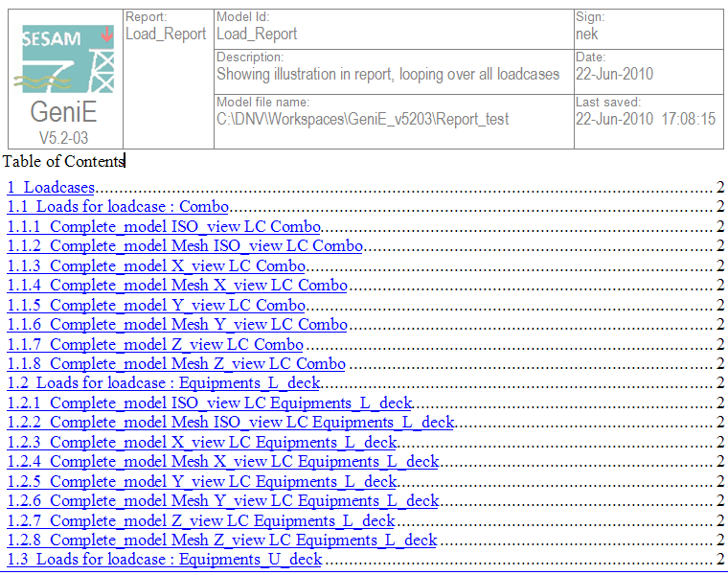Open '1.2 Loads for loadcase : Equipments_L_deck'
728x575 pixels.
(x=164, y=383)
